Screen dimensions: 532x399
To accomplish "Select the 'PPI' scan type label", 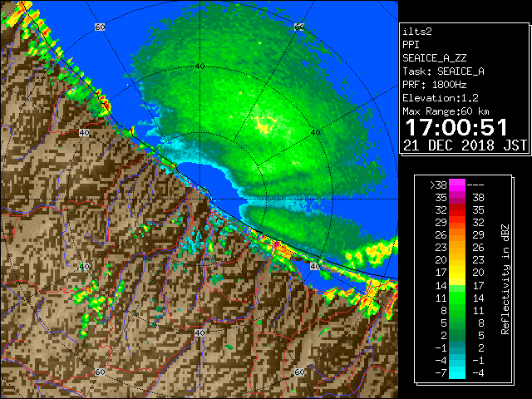I will (411, 45).
